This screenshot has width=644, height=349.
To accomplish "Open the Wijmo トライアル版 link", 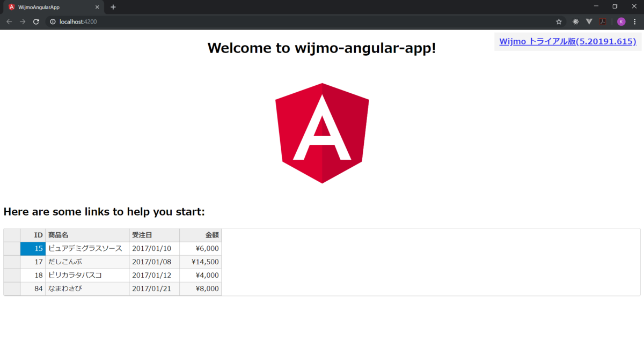I will 568,41.
